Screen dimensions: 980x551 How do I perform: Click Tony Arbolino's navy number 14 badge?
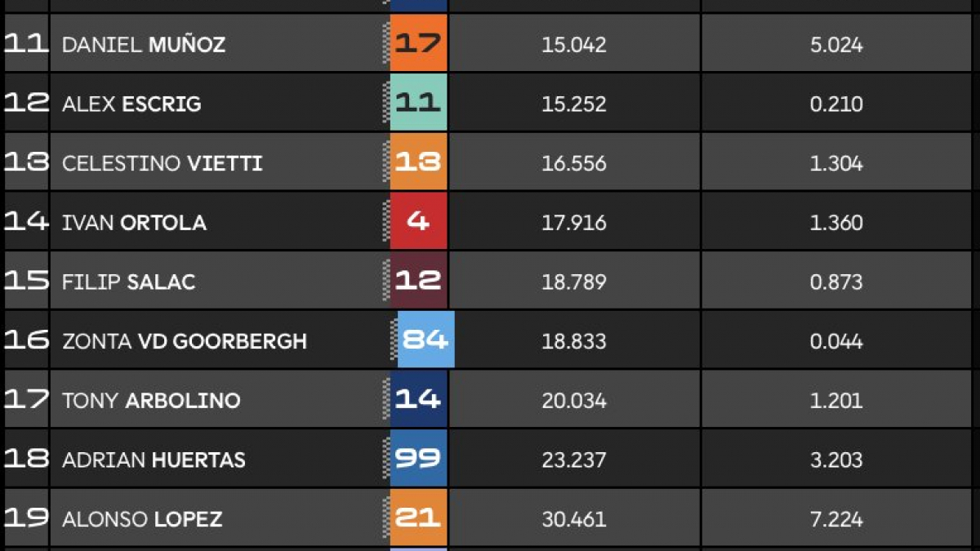coord(418,399)
